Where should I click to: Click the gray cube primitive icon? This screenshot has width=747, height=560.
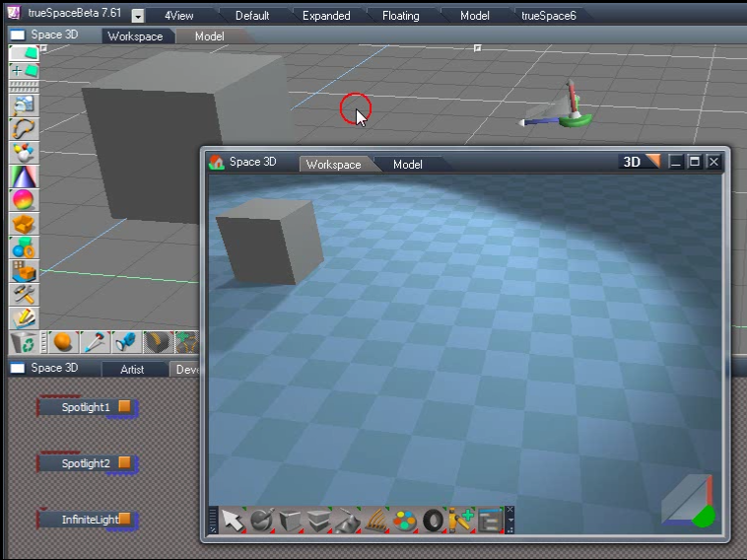coord(290,521)
